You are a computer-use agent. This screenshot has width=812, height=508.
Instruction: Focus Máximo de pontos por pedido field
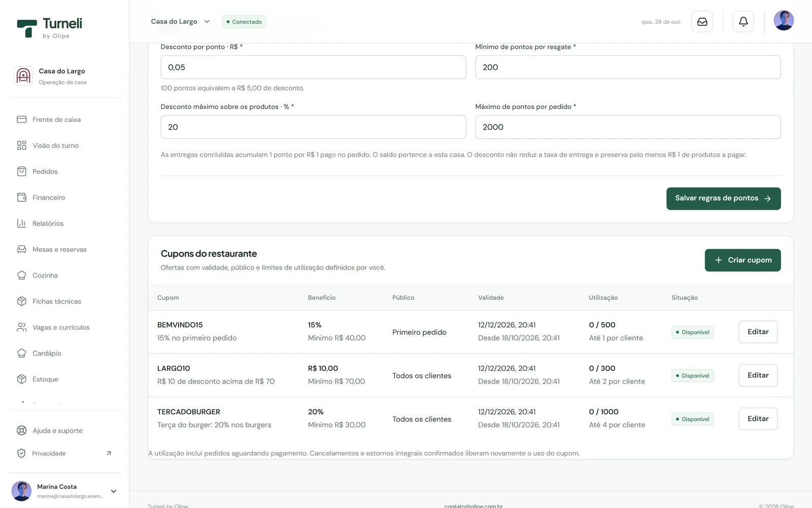[628, 127]
